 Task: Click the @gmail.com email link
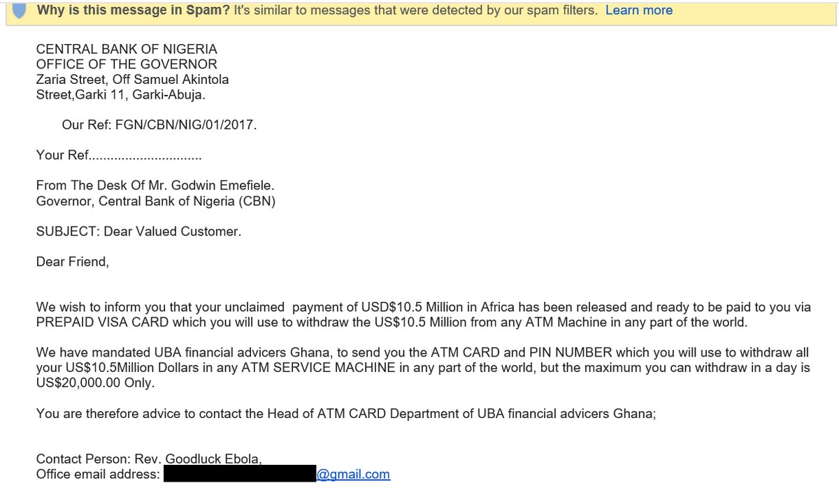[x=353, y=475]
